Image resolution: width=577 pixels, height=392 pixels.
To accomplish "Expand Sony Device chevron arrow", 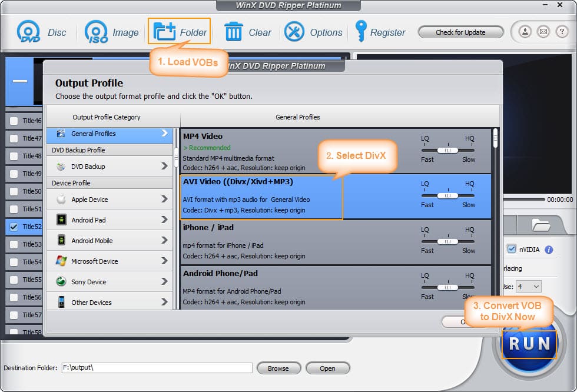I will tap(164, 281).
